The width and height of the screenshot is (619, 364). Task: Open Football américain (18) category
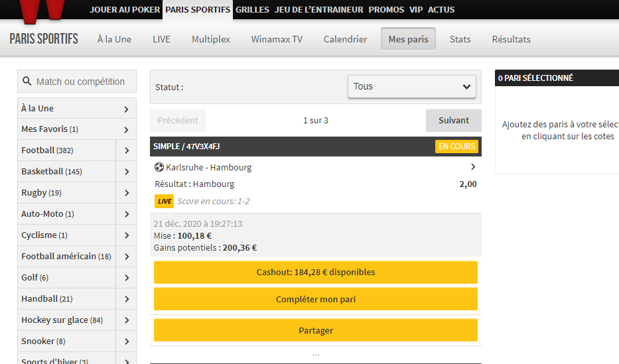pyautogui.click(x=66, y=257)
